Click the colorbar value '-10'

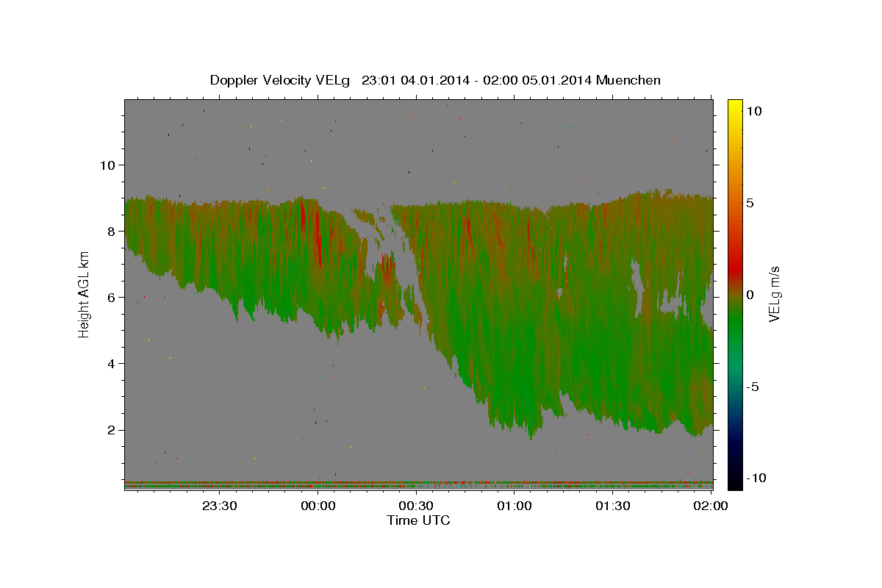(756, 478)
